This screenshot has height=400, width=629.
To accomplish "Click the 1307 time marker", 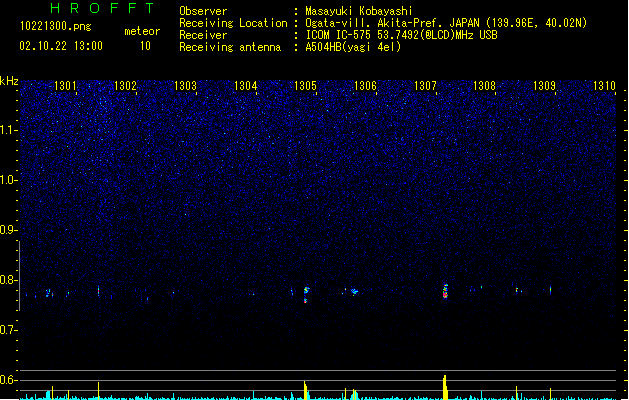I will [x=425, y=86].
